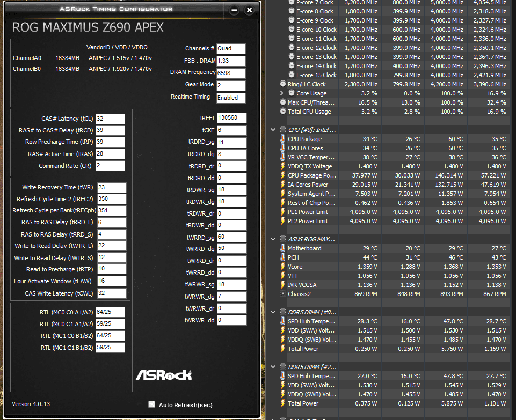
Task: Click the CPU [#0]: Intel chip icon
Action: tap(282, 130)
